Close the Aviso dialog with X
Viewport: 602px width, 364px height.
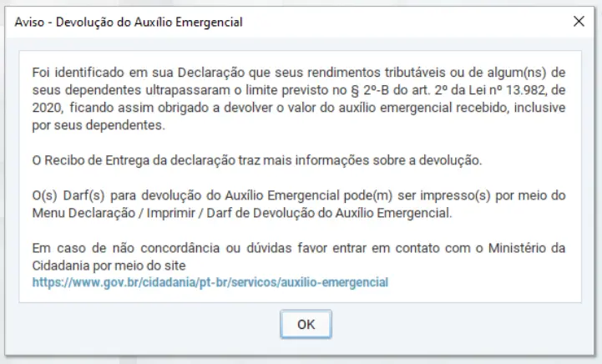579,23
